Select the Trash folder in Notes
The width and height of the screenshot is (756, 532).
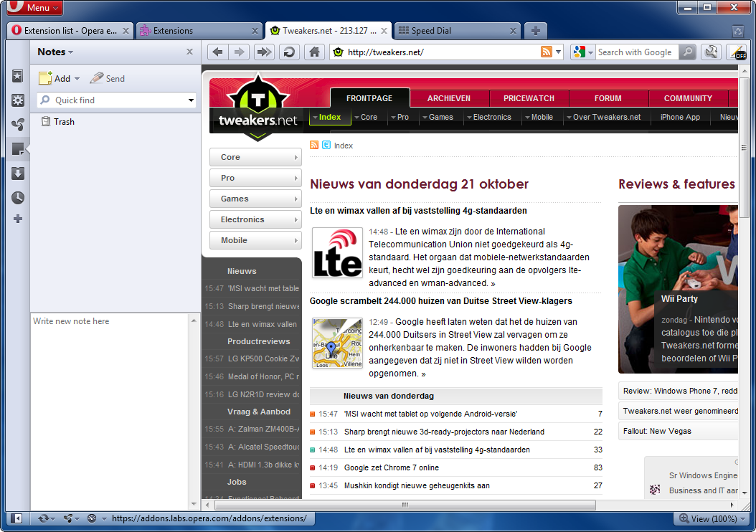coord(58,121)
